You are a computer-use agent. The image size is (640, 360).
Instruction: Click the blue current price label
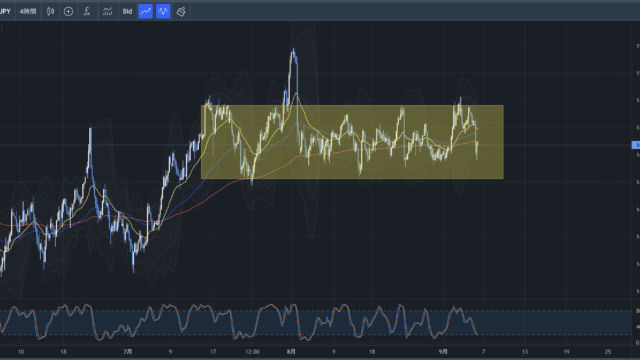[636, 145]
